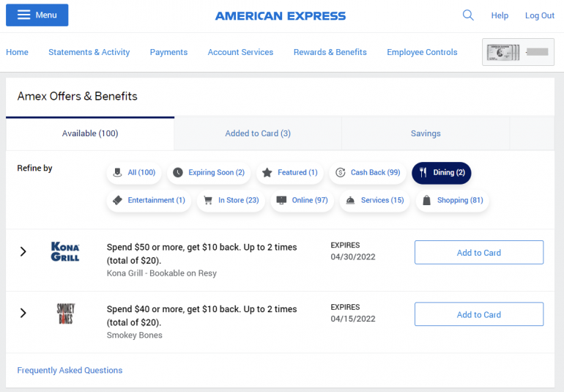
Task: Click the search magnifier icon
Action: 468,15
